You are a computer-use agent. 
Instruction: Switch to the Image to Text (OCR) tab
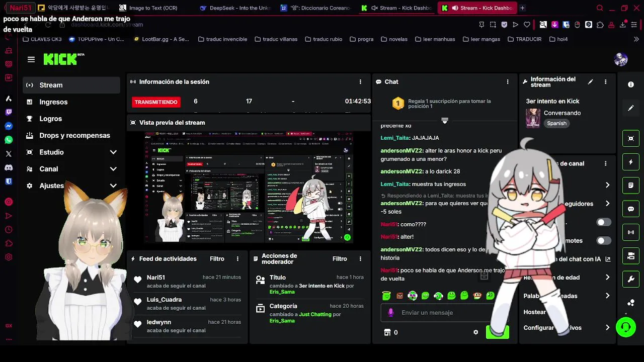153,8
